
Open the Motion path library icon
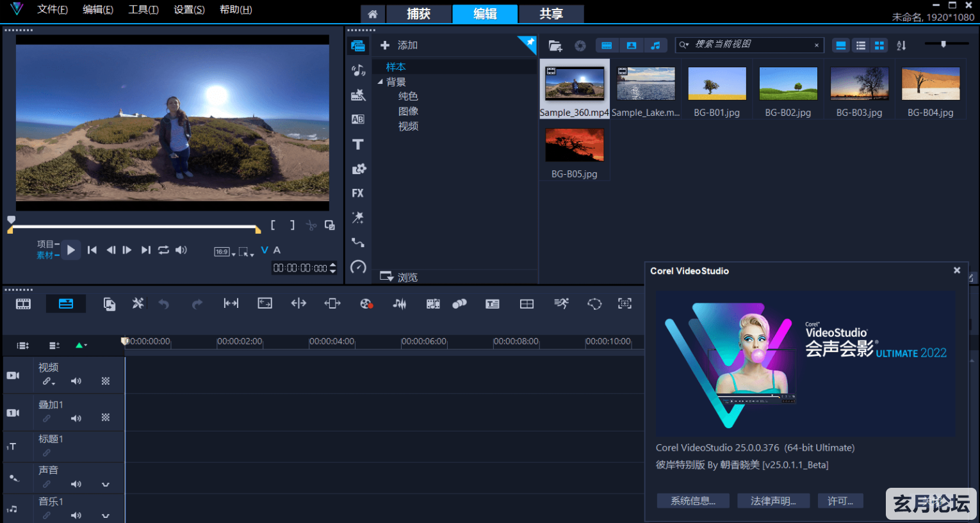point(358,242)
